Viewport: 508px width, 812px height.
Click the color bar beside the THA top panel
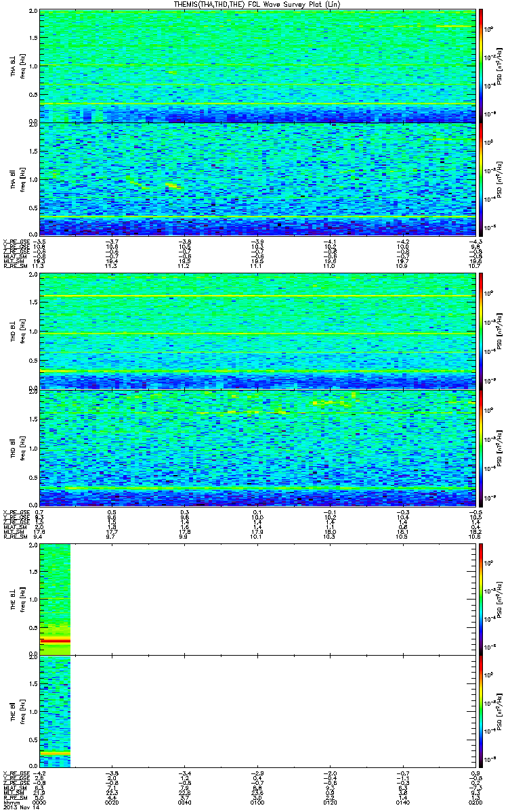[x=481, y=66]
